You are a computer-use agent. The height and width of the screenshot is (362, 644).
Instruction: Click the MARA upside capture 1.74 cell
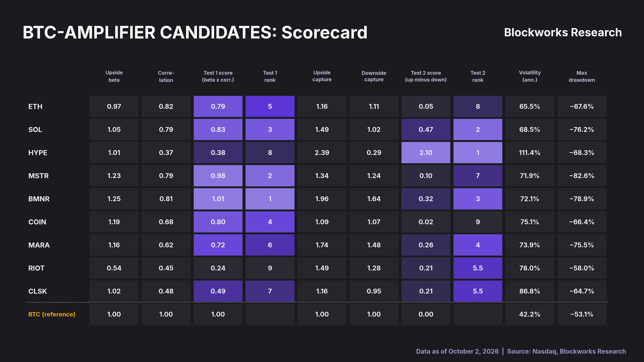click(322, 245)
